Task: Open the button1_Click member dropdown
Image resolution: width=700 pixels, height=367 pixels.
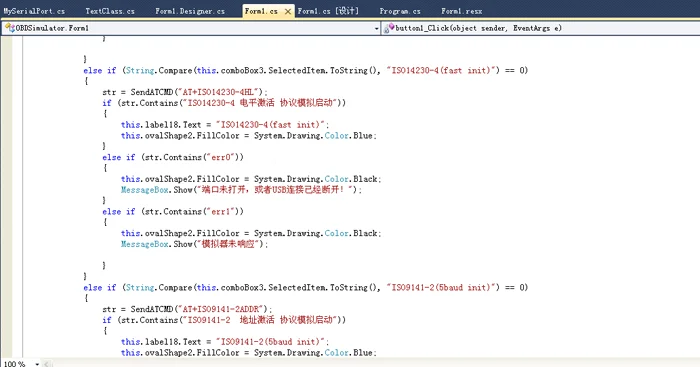Action: coord(541,28)
